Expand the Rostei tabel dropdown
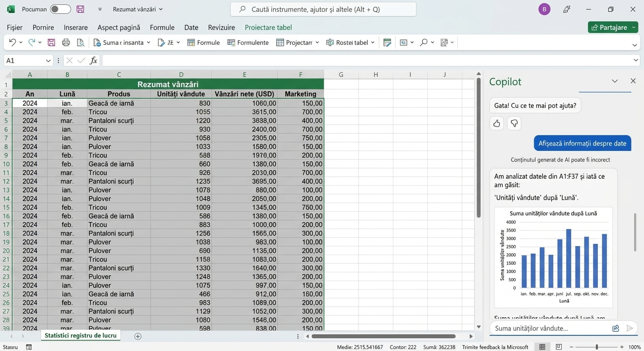This screenshot has height=351, width=644. click(373, 43)
